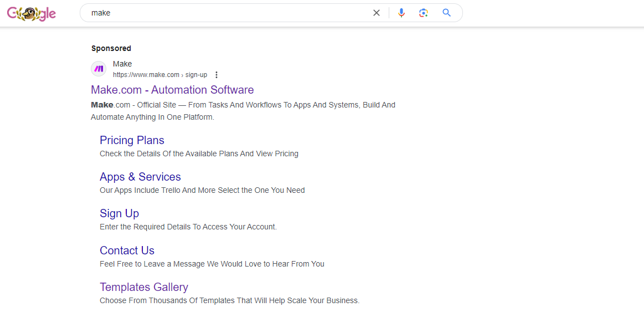Screen dimensions: 644x312
Task: Open the three-dot ad options menu
Action: (x=217, y=75)
